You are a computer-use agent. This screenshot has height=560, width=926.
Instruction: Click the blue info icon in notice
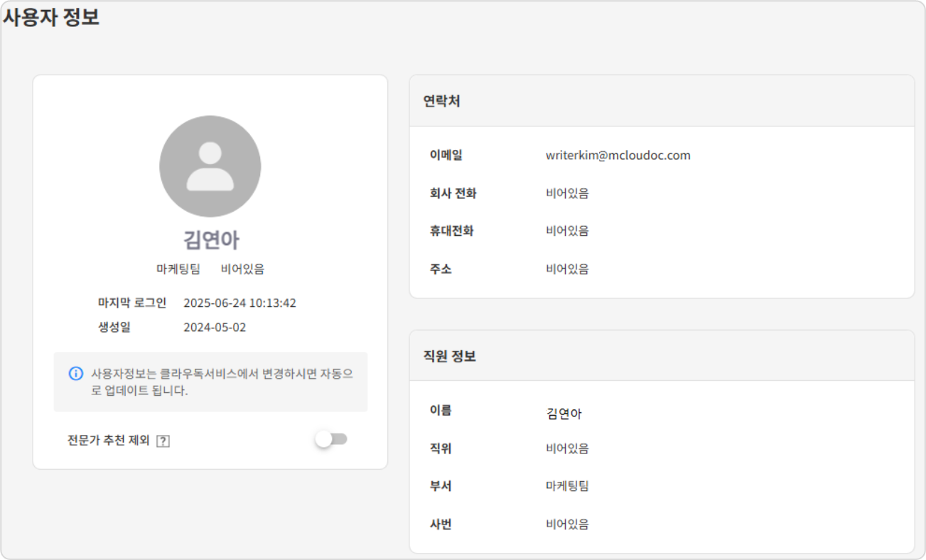75,373
